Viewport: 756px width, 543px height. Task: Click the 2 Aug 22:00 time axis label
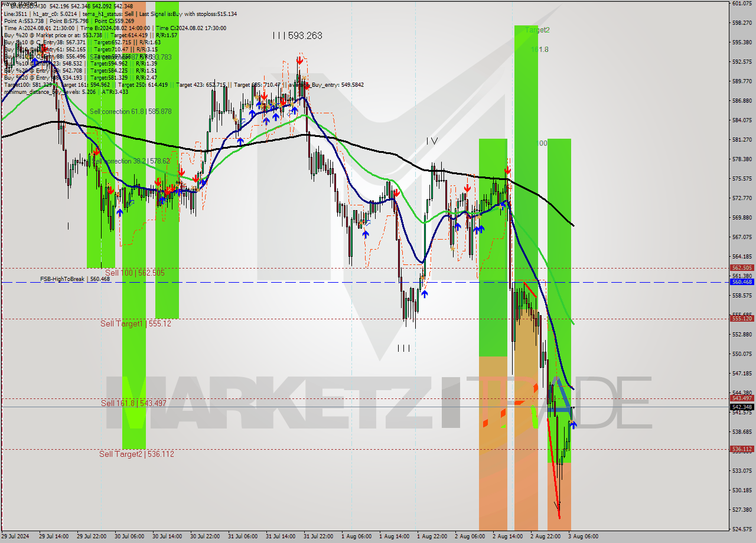[546, 537]
